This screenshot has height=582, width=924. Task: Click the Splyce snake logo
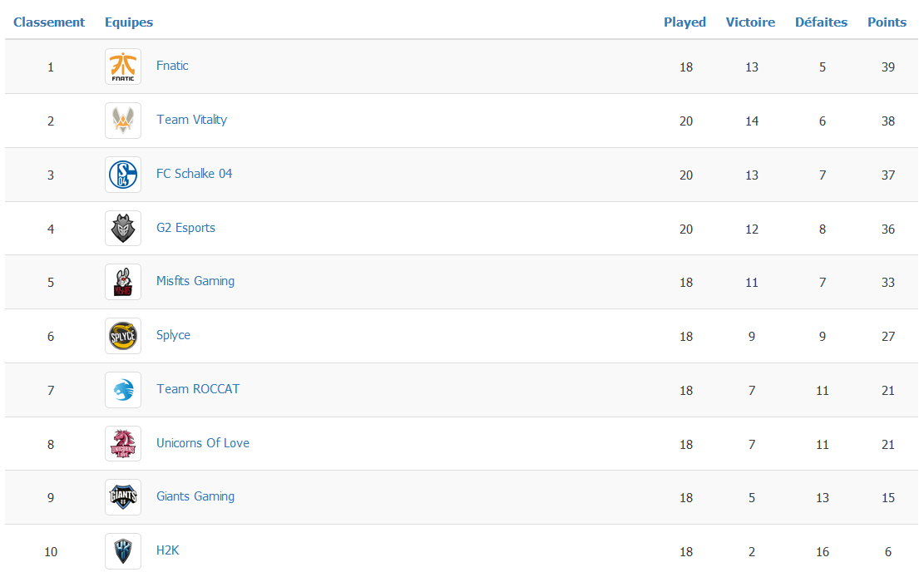[x=123, y=337]
